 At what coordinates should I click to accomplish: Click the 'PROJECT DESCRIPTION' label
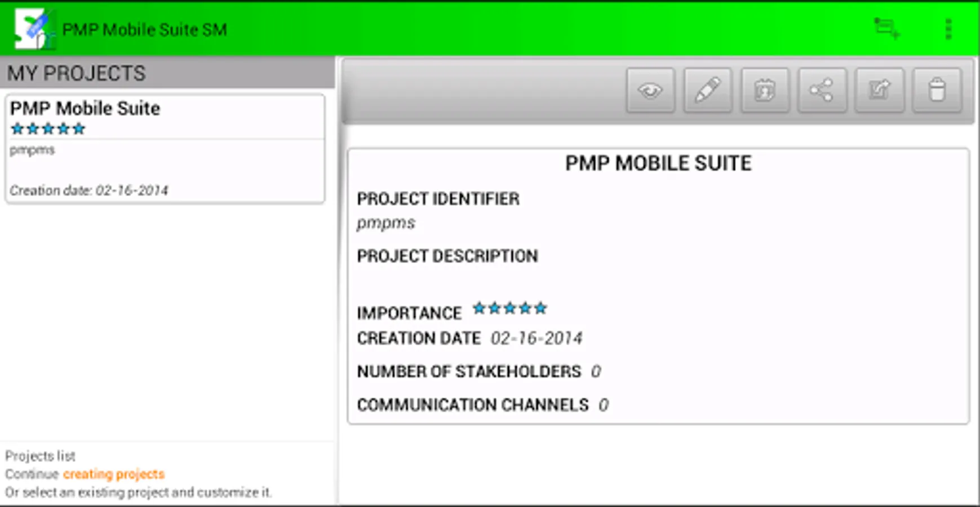[x=447, y=256]
